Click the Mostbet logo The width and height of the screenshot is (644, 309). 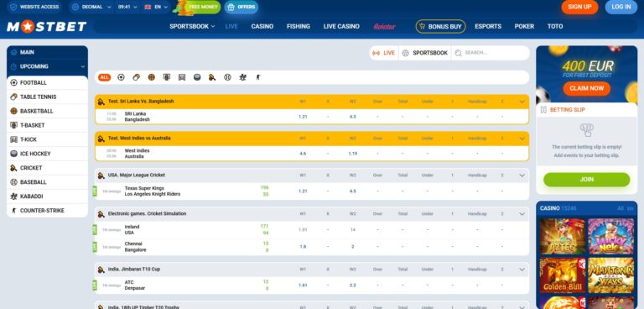pos(46,27)
